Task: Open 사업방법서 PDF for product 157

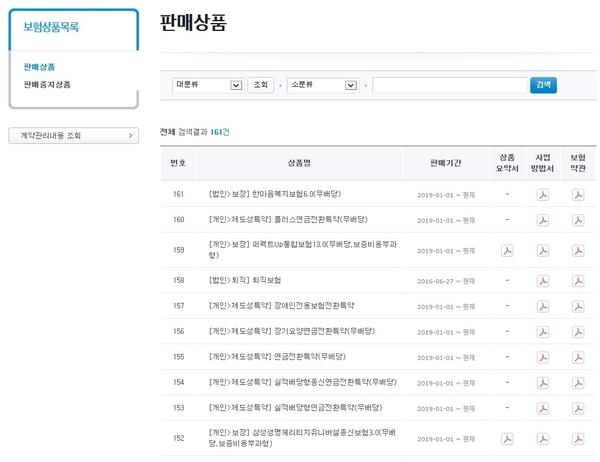Action: pos(543,307)
